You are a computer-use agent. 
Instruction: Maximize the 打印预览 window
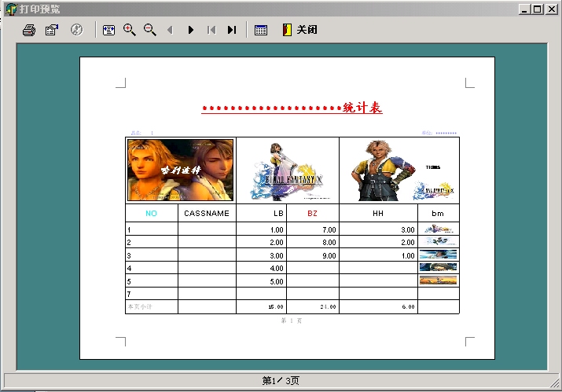[538, 9]
